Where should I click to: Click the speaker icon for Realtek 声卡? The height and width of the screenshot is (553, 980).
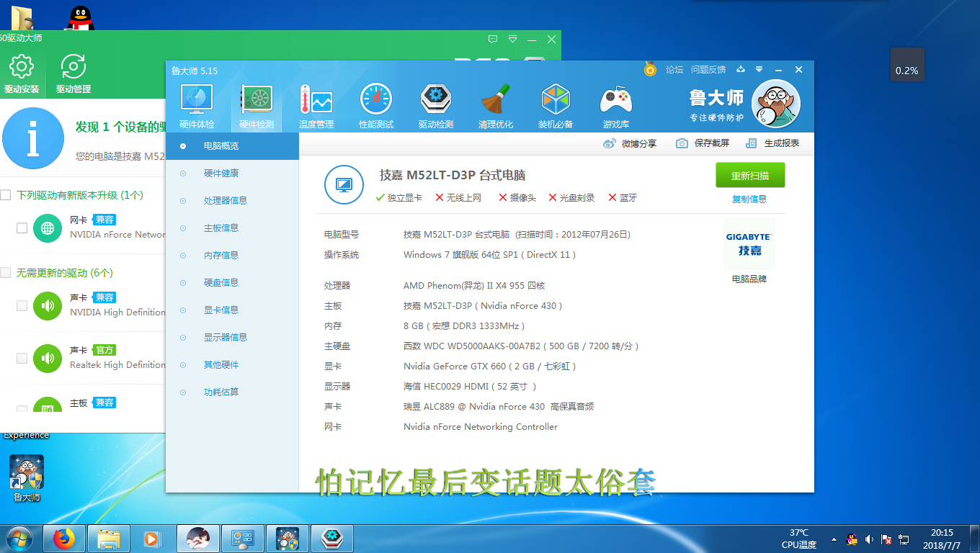pyautogui.click(x=48, y=358)
